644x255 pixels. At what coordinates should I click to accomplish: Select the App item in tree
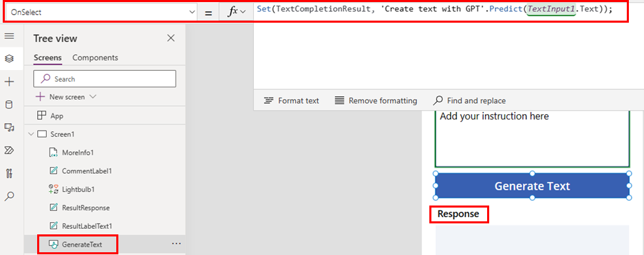pos(56,116)
